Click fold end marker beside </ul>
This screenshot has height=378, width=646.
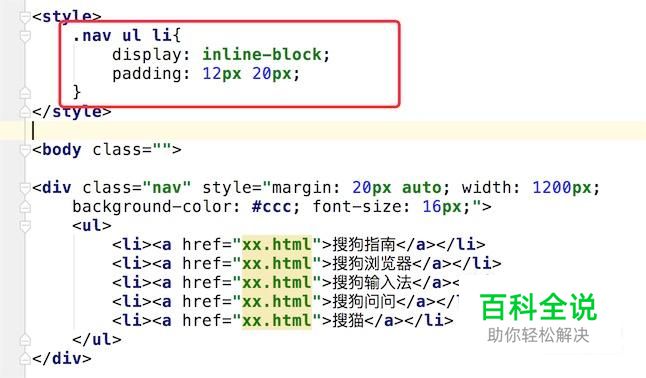pos(25,340)
